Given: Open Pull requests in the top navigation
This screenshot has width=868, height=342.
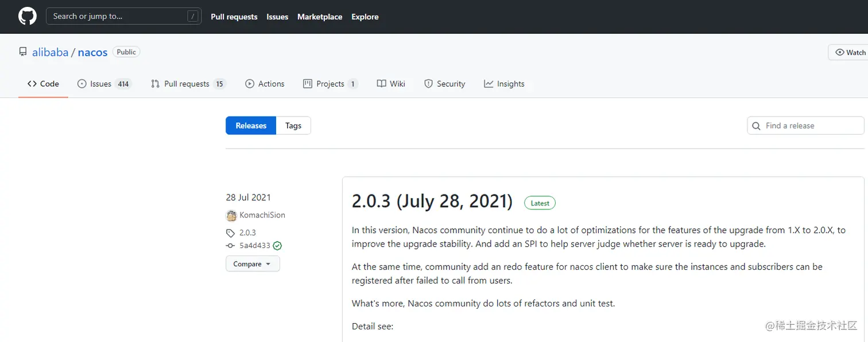Looking at the screenshot, I should (234, 17).
